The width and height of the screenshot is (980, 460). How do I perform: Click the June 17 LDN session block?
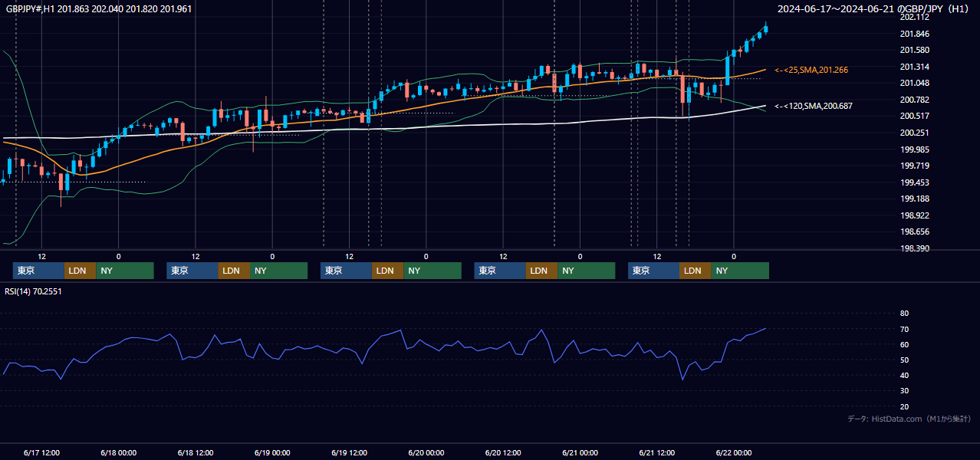(x=81, y=271)
